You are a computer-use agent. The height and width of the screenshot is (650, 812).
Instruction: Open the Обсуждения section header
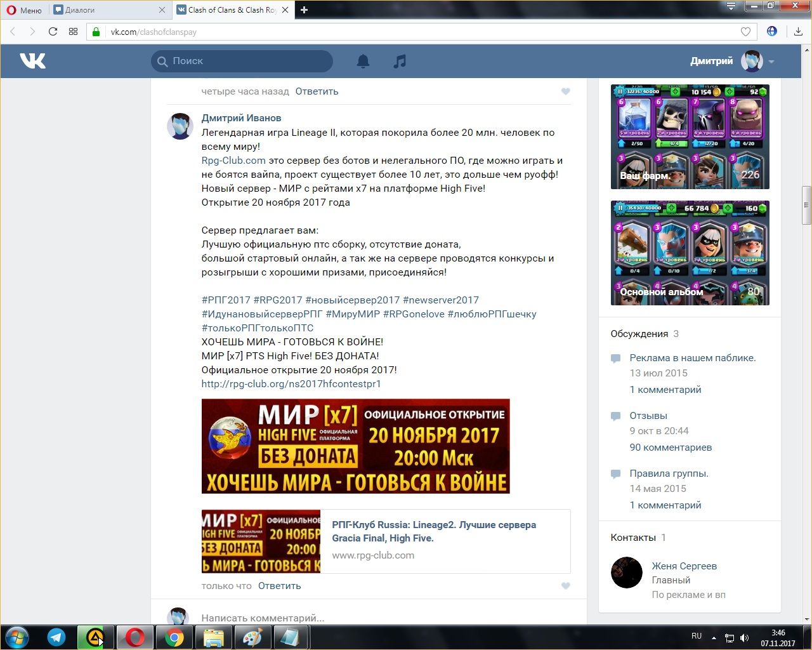coord(645,334)
